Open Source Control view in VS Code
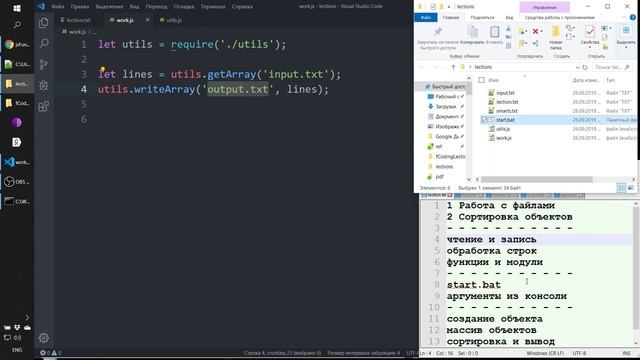The height and width of the screenshot is (360, 640). 44,64
